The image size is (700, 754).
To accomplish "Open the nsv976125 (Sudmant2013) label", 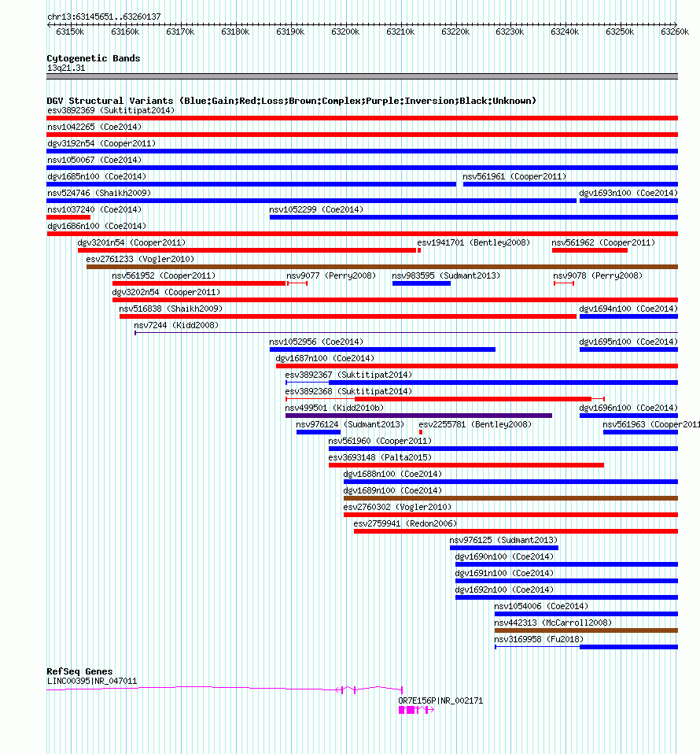I will pos(503,540).
